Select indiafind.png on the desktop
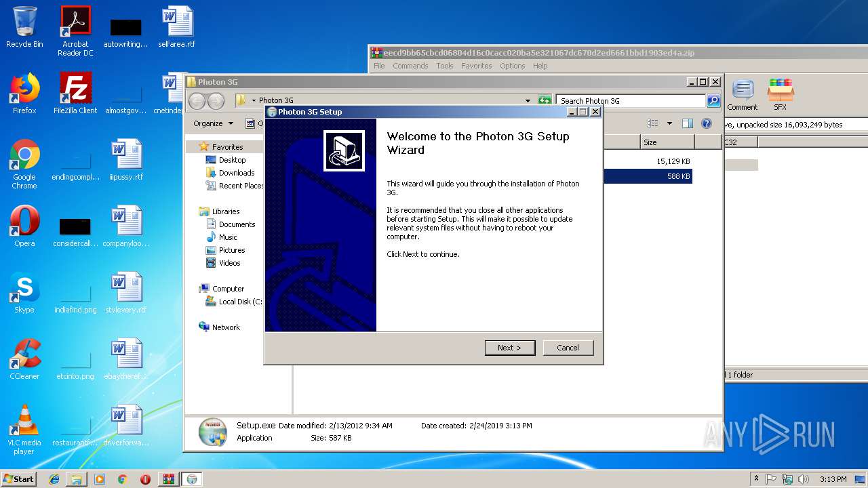868x488 pixels. point(75,297)
